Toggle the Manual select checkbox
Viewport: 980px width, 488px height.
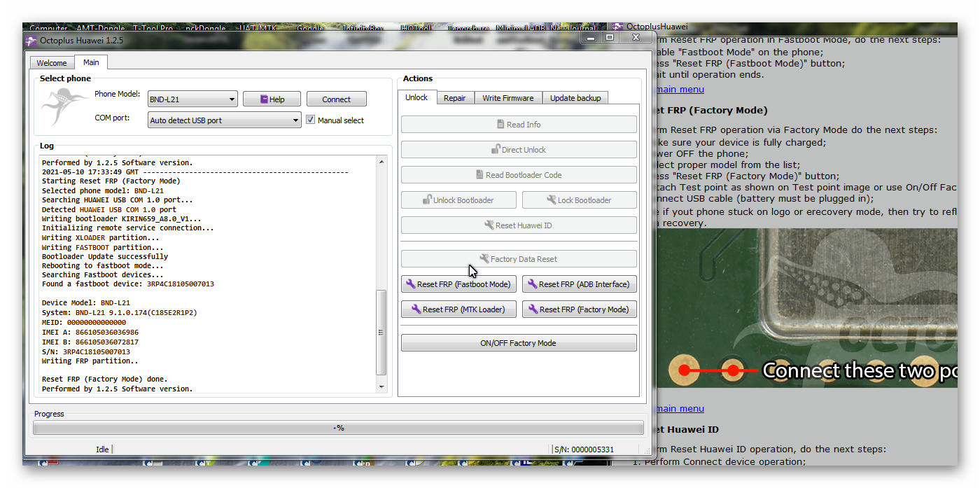[x=310, y=120]
